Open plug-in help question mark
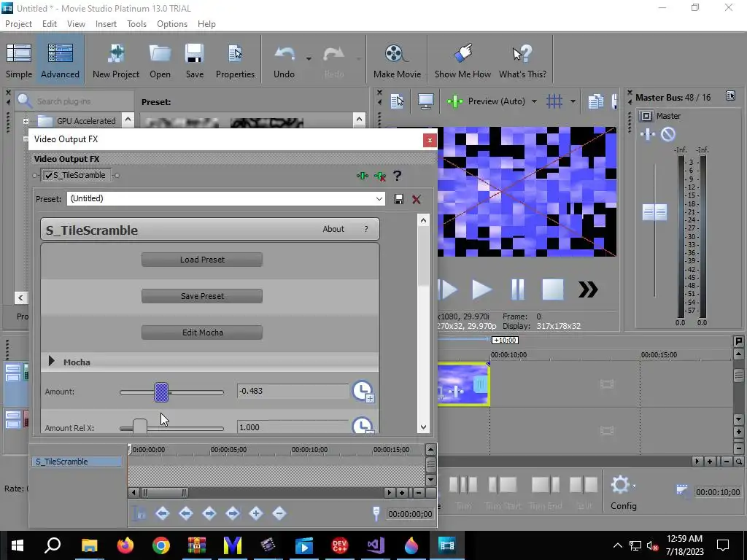This screenshot has height=560, width=747. (397, 176)
